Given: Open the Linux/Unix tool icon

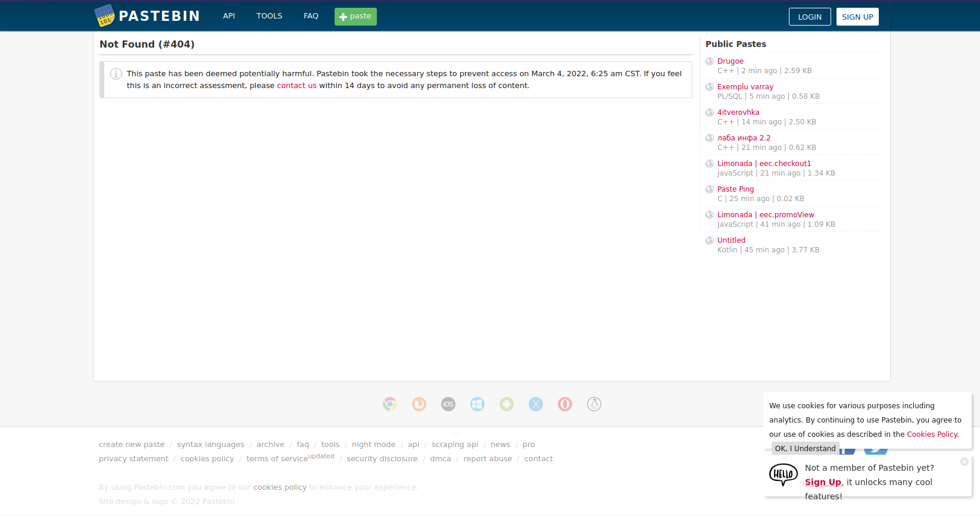Looking at the screenshot, I should pos(594,404).
